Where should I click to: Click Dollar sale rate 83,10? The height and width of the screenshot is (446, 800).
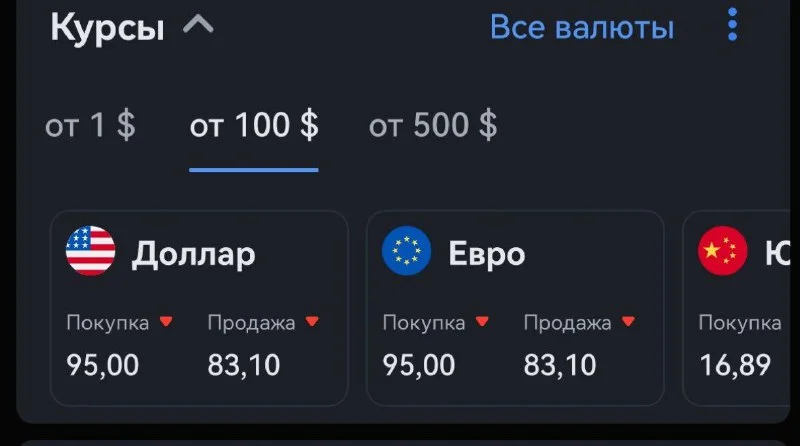coord(244,365)
